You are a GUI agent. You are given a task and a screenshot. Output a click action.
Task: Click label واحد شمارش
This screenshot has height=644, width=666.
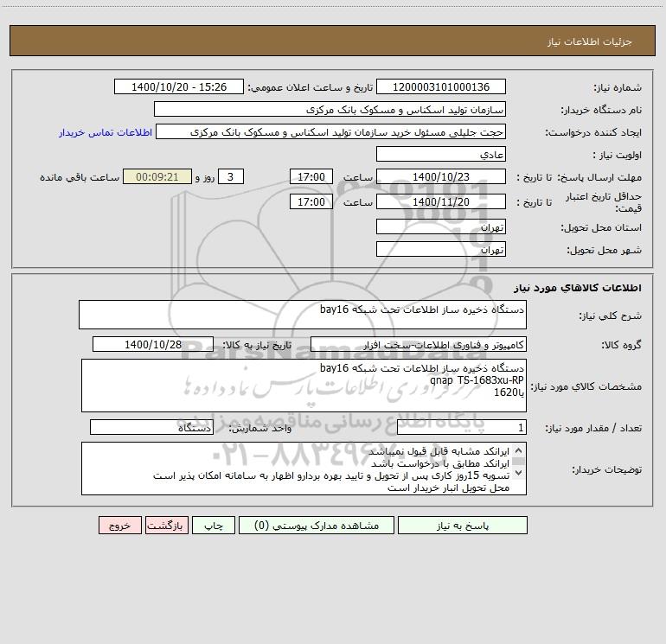260,429
